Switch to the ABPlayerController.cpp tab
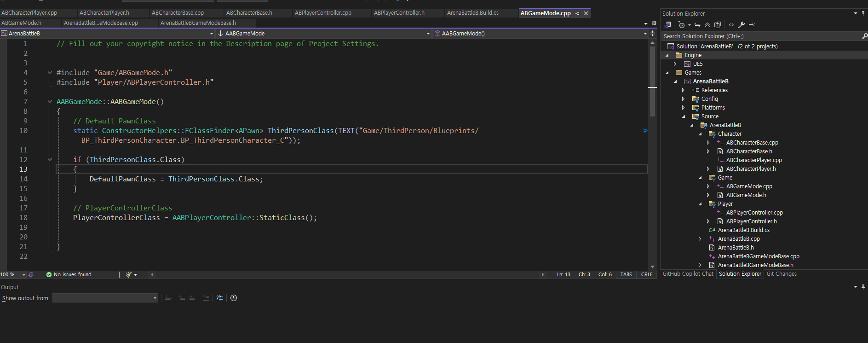Viewport: 868px width, 343px height. pos(323,13)
